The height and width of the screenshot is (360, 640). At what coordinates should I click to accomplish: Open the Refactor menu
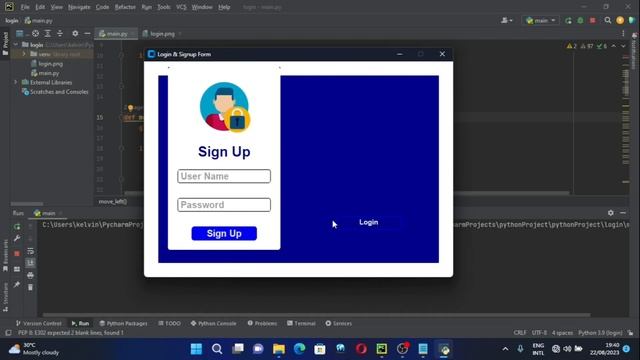125,7
